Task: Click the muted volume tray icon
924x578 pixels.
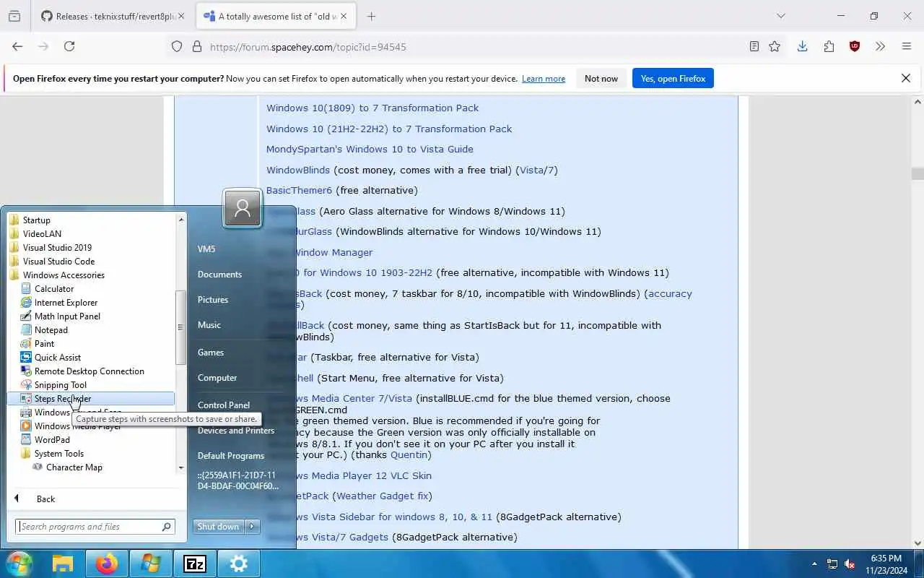Action: [850, 564]
